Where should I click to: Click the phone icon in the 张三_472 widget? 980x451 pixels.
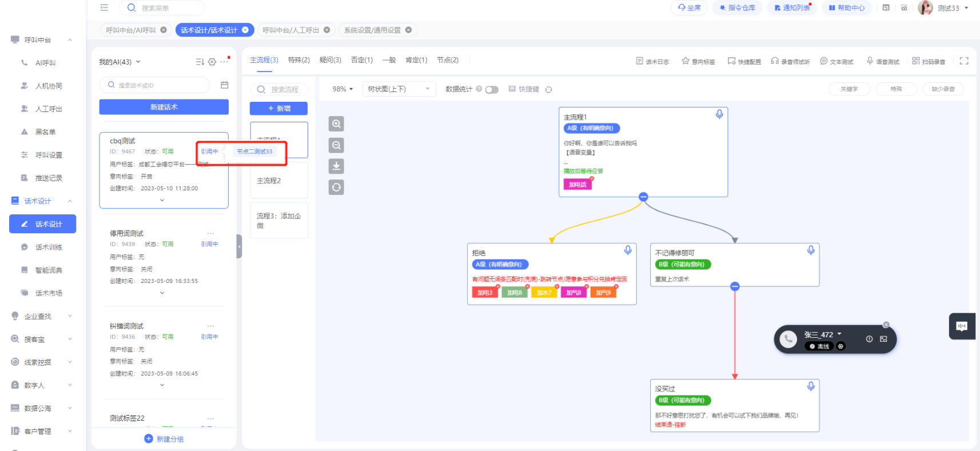pos(788,339)
